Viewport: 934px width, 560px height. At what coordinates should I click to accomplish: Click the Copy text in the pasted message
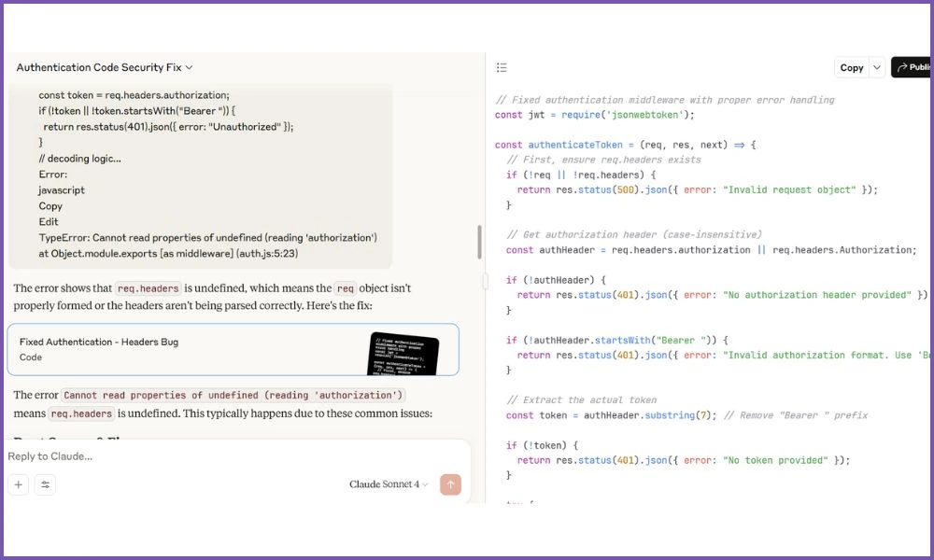(x=50, y=206)
